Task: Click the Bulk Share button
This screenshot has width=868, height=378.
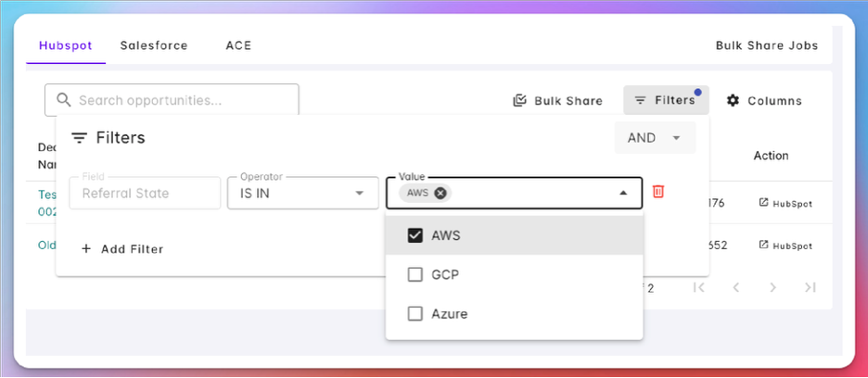Action: [558, 101]
